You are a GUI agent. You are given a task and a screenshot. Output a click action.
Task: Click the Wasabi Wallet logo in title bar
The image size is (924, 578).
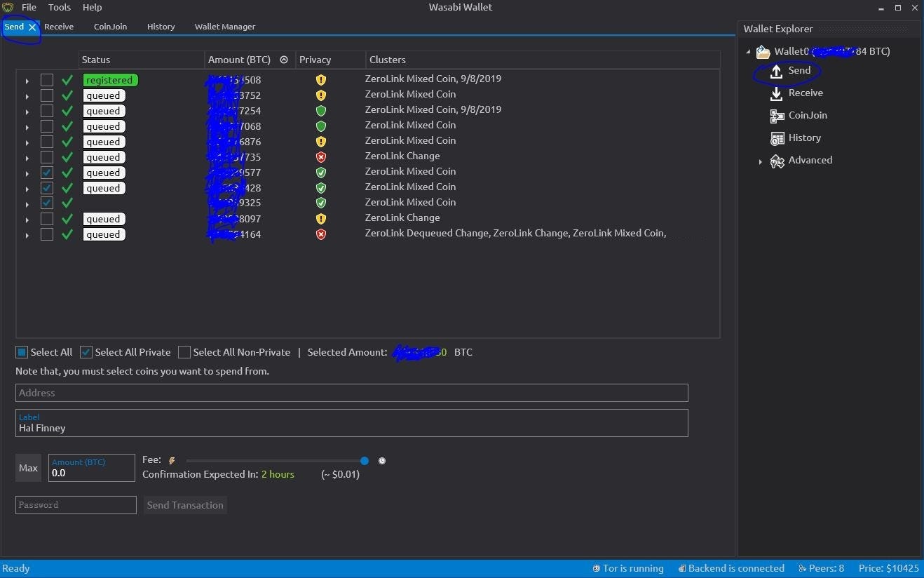tap(8, 7)
